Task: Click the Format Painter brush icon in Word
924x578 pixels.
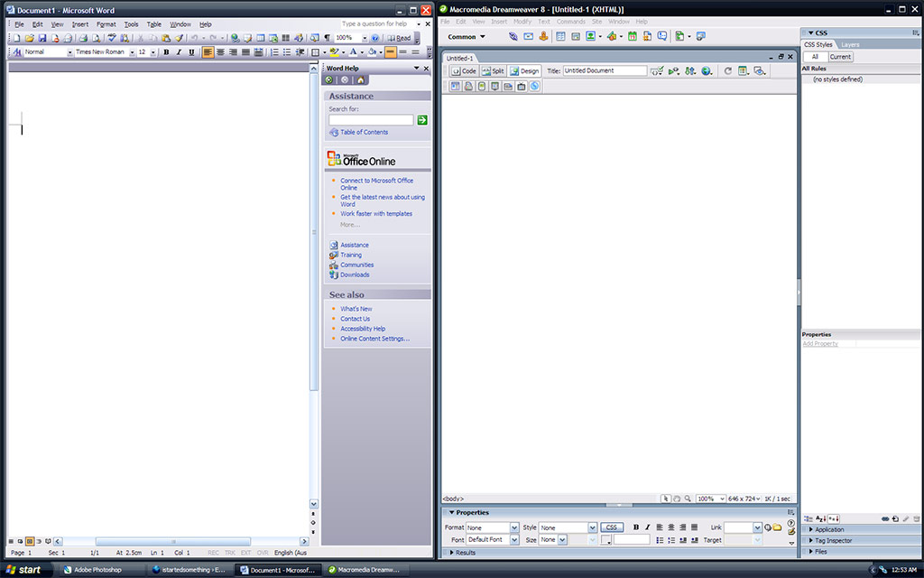Action: coord(180,38)
